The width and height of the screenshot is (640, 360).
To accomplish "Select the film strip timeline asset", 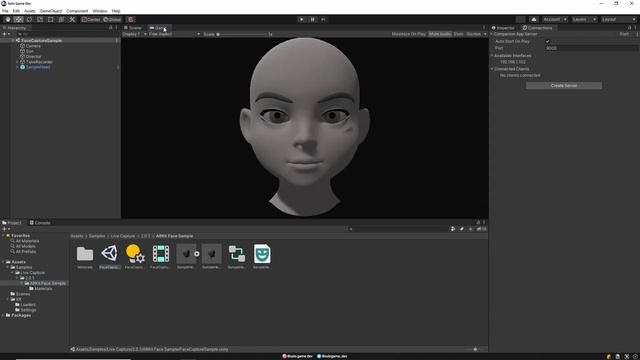I will [161, 253].
